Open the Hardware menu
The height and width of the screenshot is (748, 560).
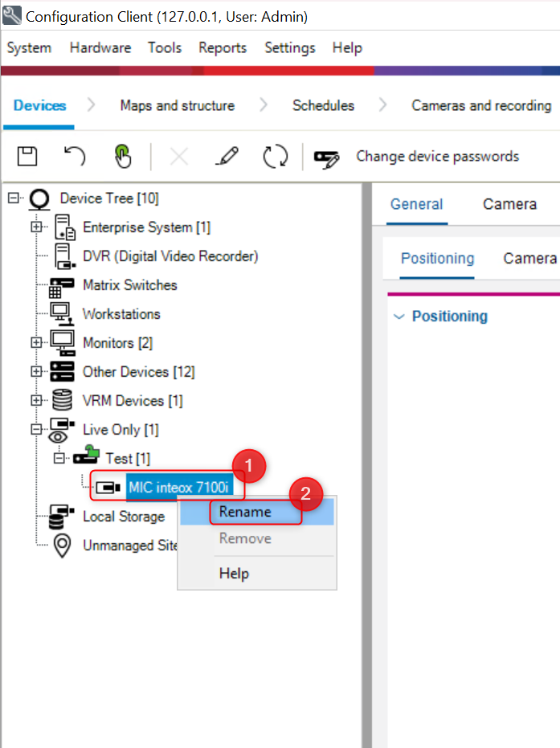pos(100,48)
